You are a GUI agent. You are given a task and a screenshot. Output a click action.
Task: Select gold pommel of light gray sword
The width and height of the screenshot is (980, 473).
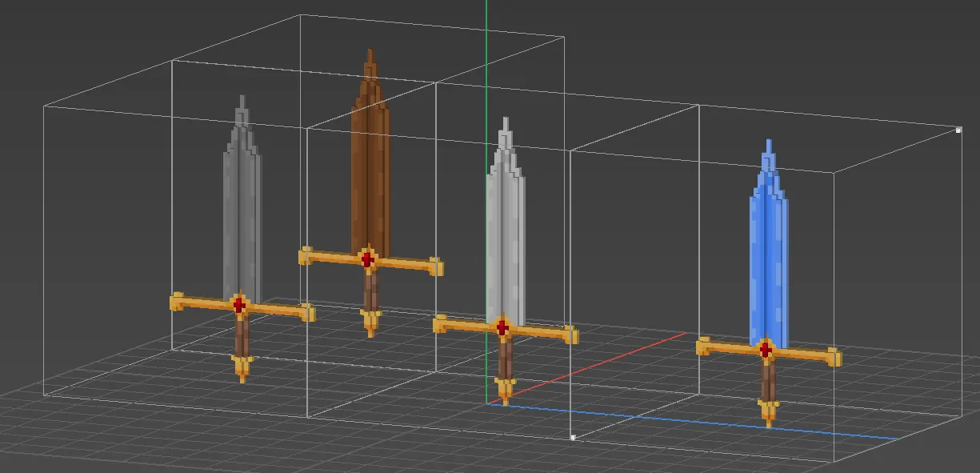tap(505, 391)
